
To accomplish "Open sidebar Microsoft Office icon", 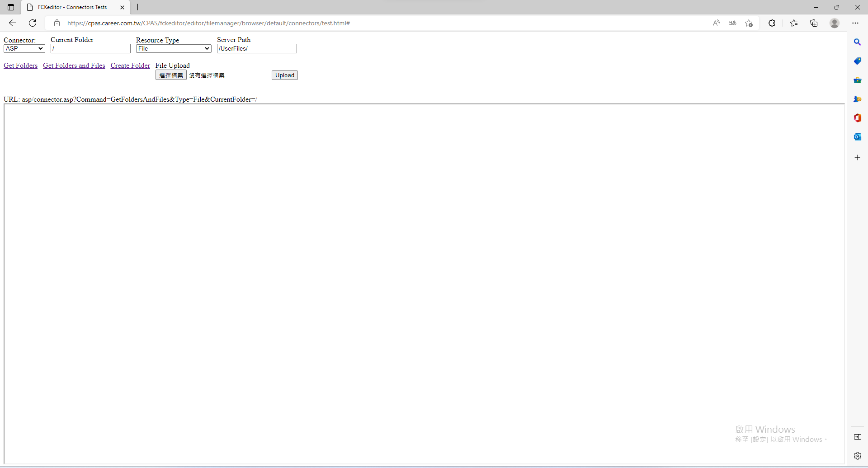I will click(858, 118).
